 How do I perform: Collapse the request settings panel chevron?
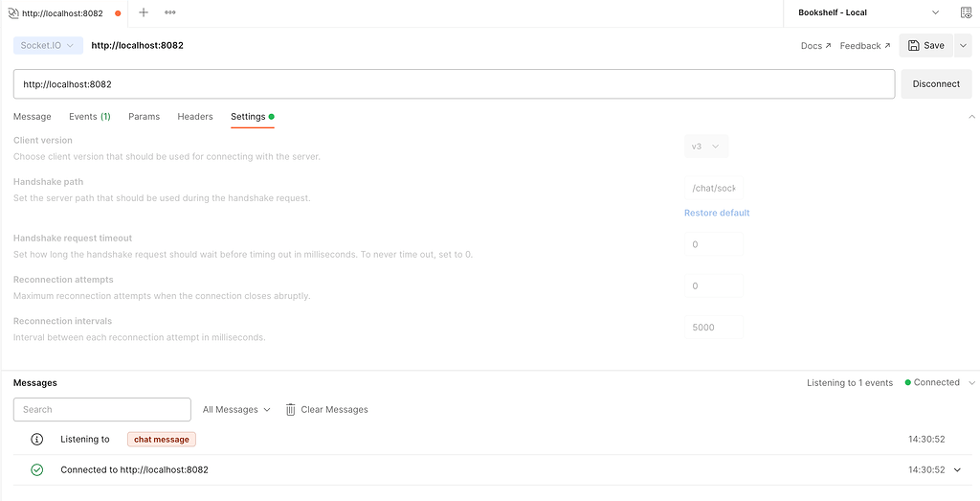[x=971, y=117]
